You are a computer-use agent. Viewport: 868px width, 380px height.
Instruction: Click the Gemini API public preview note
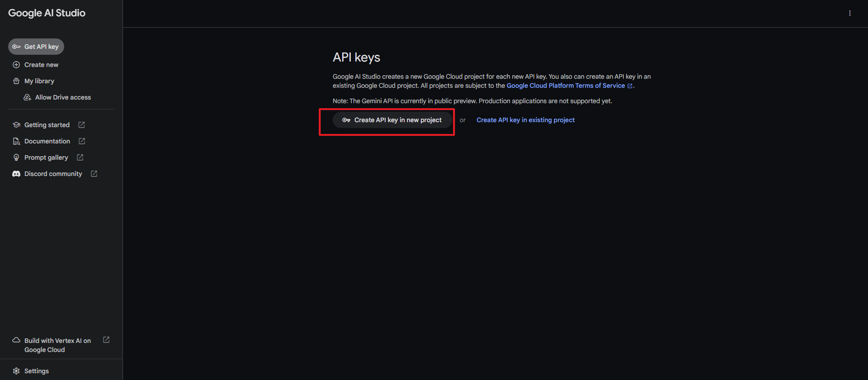coord(472,101)
